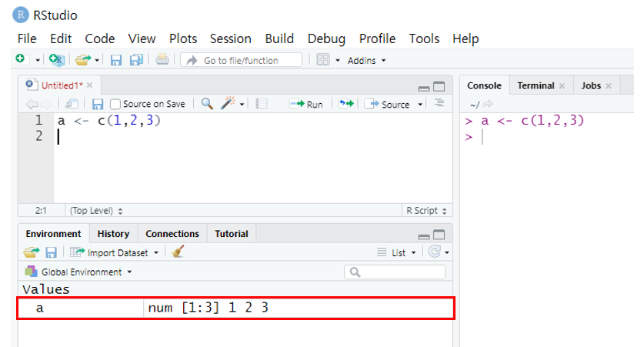Click the code tools magic wand
Viewport: 644px width, 347px height.
click(x=228, y=103)
